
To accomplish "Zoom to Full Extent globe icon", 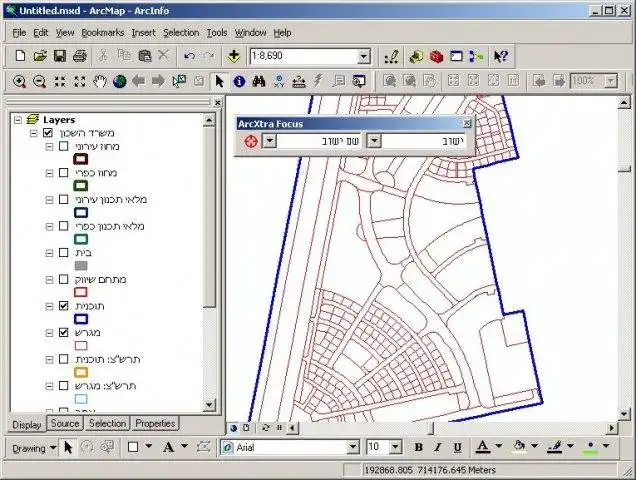I will 120,81.
